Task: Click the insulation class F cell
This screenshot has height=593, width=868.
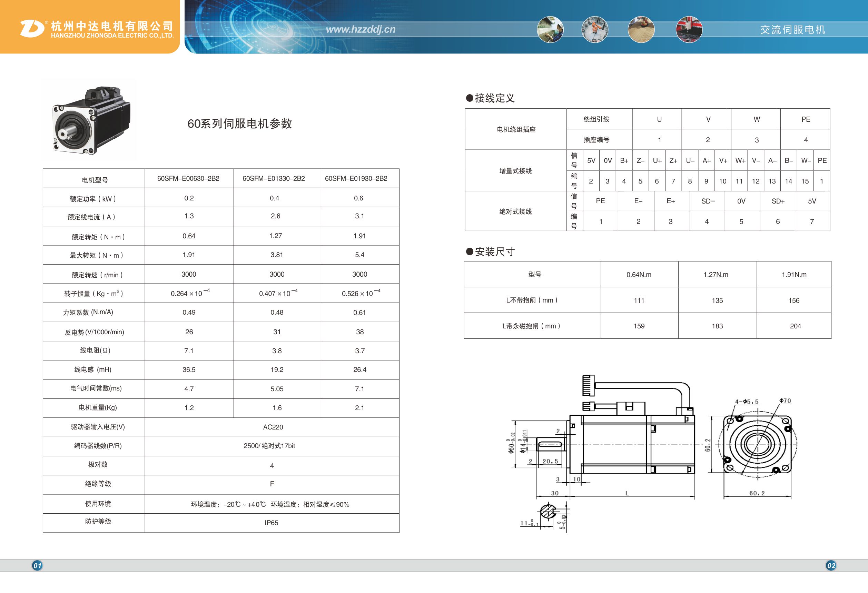Action: click(272, 484)
